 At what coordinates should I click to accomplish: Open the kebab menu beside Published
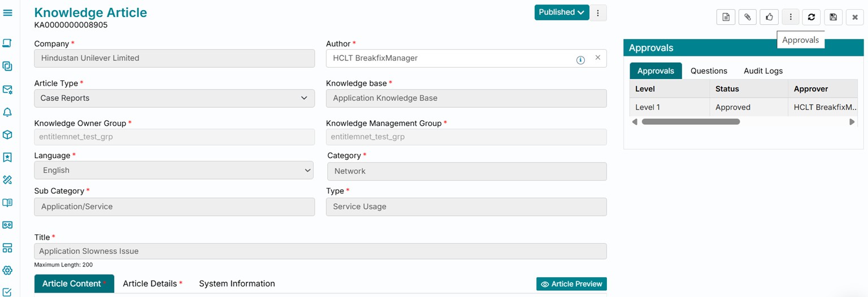(x=598, y=12)
